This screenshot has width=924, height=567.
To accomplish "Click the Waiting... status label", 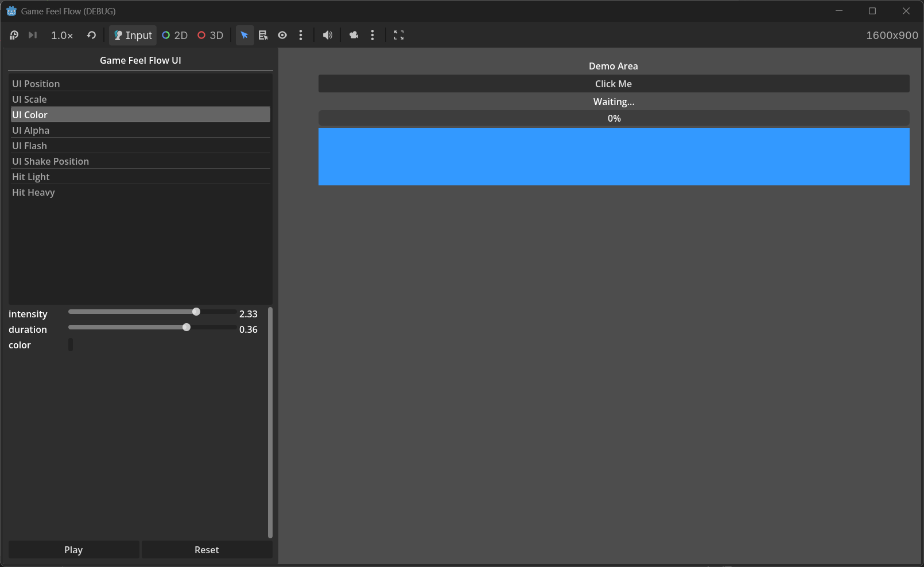I will pyautogui.click(x=614, y=102).
